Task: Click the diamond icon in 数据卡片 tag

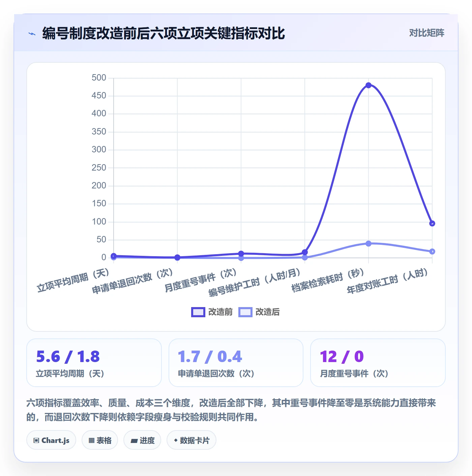Action: click(175, 440)
